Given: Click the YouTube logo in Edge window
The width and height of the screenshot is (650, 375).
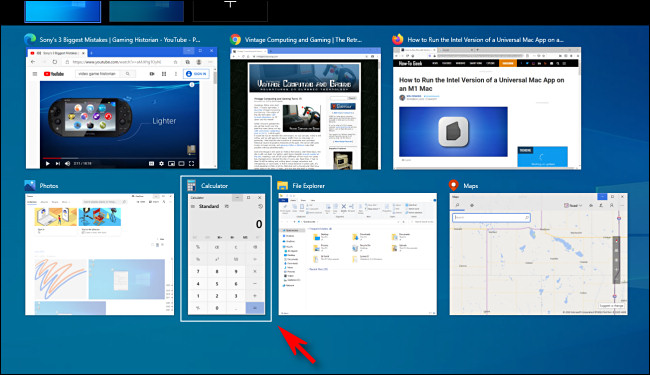Looking at the screenshot, I should (x=54, y=74).
